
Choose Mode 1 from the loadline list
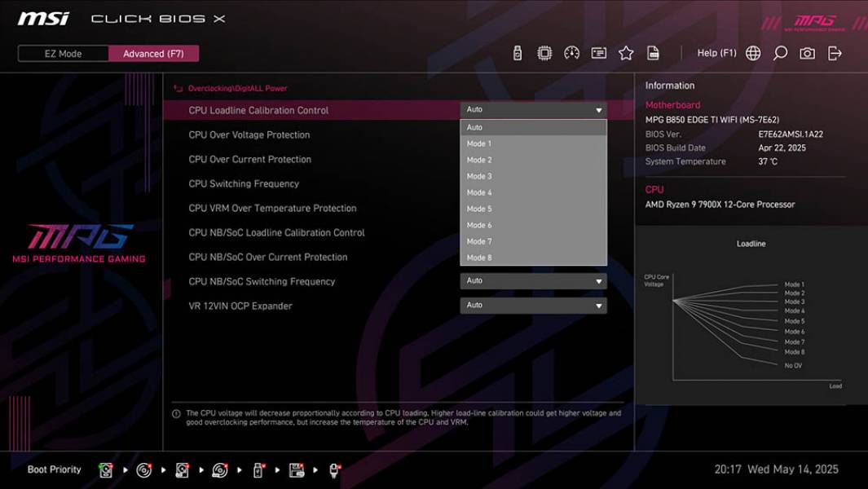click(x=533, y=143)
